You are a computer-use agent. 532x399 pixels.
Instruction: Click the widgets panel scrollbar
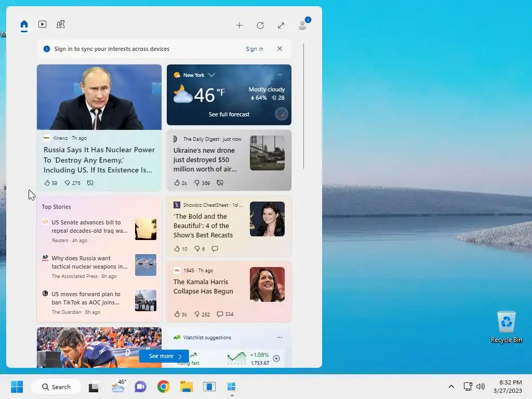click(x=303, y=106)
